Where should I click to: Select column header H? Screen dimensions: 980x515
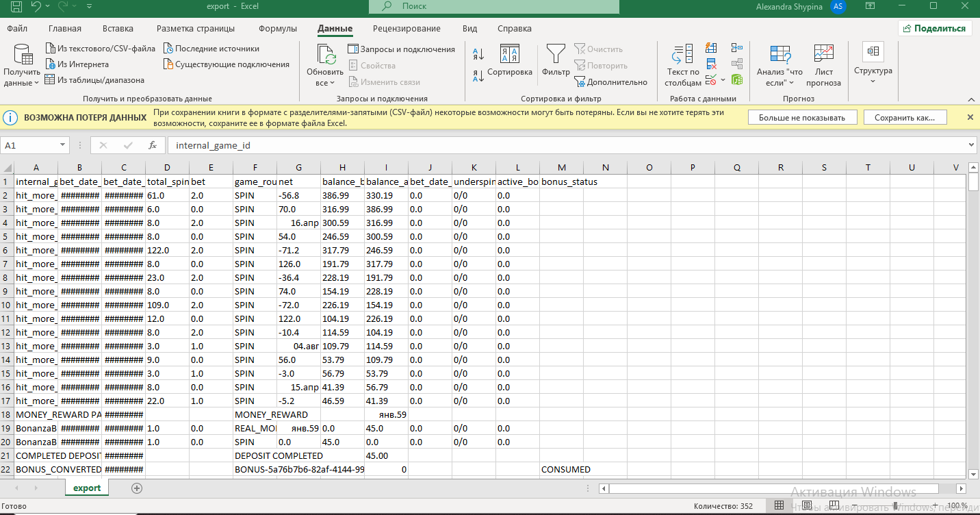342,168
